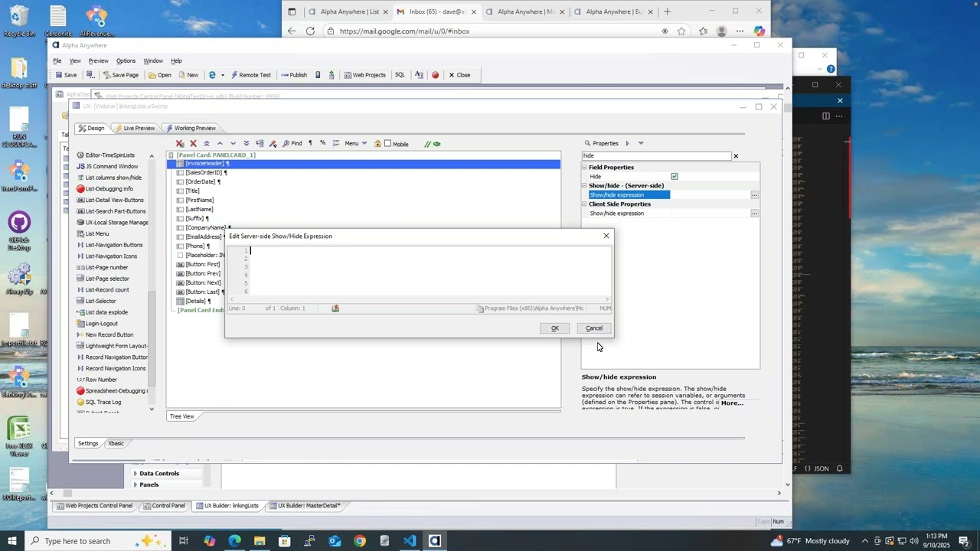Open the browser dropdown arrow beside IE icon
Screen dimensions: 980x551
point(223,75)
